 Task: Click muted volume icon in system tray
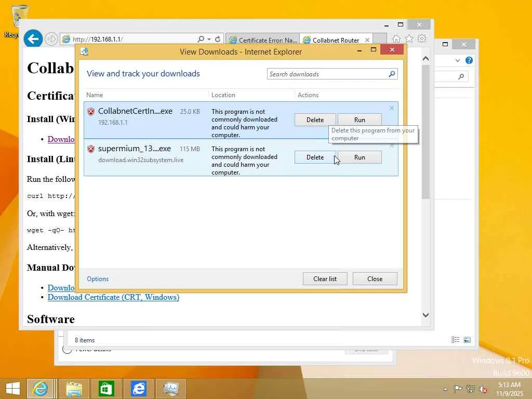tap(483, 389)
